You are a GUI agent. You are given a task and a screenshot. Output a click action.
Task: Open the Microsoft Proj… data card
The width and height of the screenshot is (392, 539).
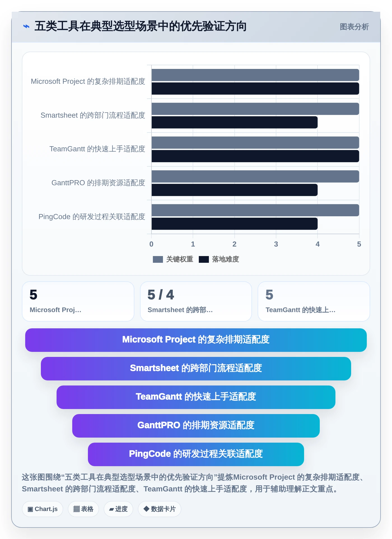(78, 301)
